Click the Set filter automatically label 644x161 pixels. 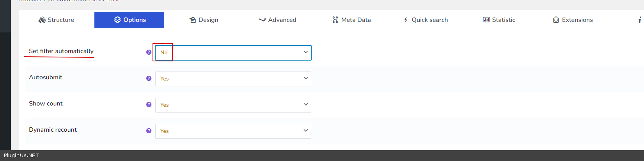(61, 51)
